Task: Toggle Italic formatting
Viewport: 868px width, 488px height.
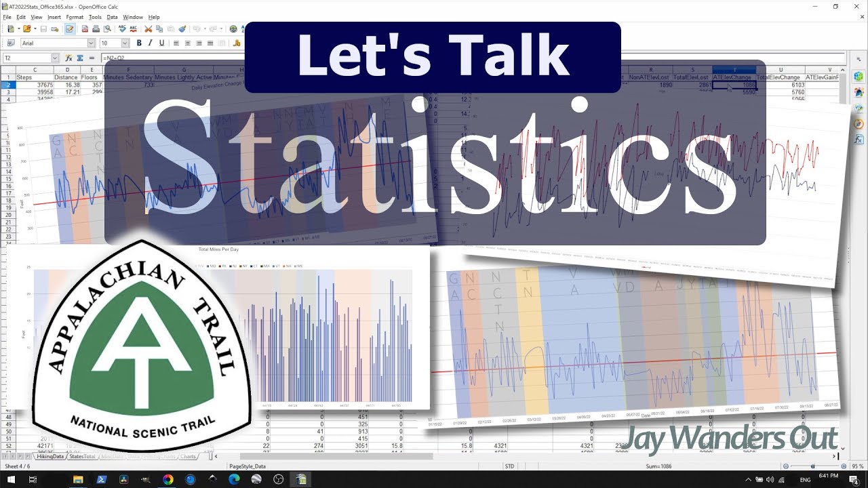Action: (151, 43)
